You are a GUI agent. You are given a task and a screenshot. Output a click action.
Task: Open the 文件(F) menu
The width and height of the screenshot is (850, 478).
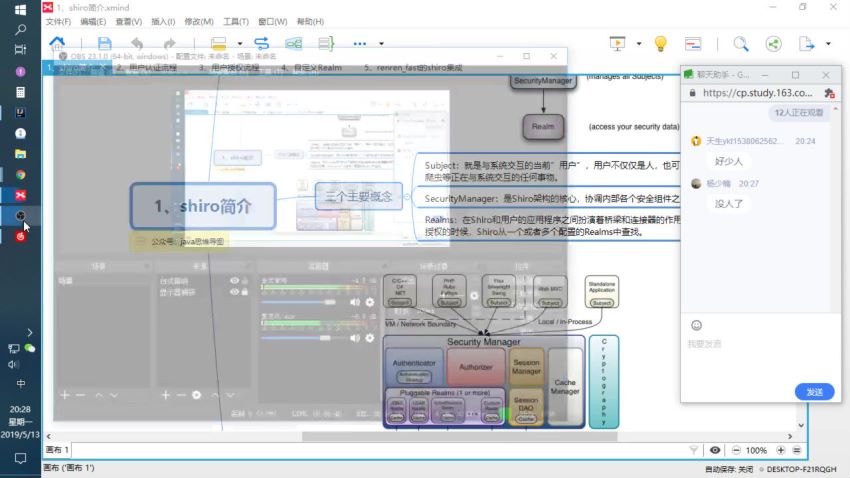click(x=58, y=22)
